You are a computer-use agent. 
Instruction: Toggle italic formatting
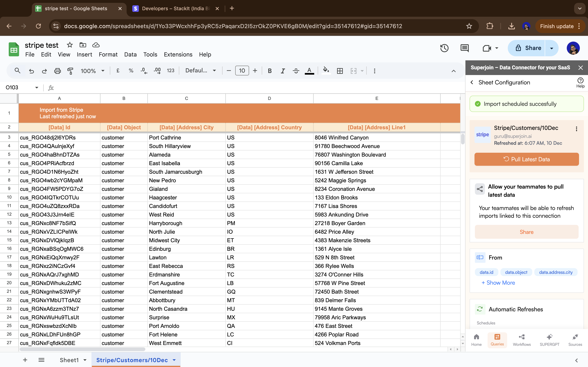pyautogui.click(x=283, y=71)
